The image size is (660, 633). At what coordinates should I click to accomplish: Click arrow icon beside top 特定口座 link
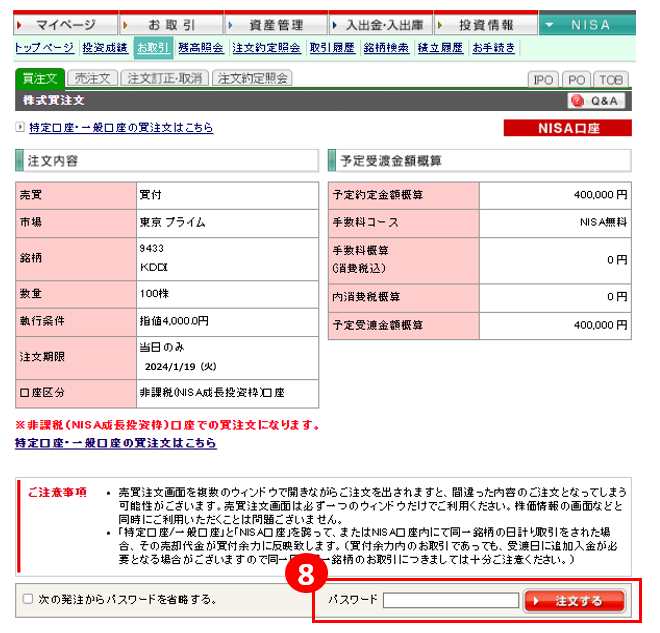tap(20, 127)
